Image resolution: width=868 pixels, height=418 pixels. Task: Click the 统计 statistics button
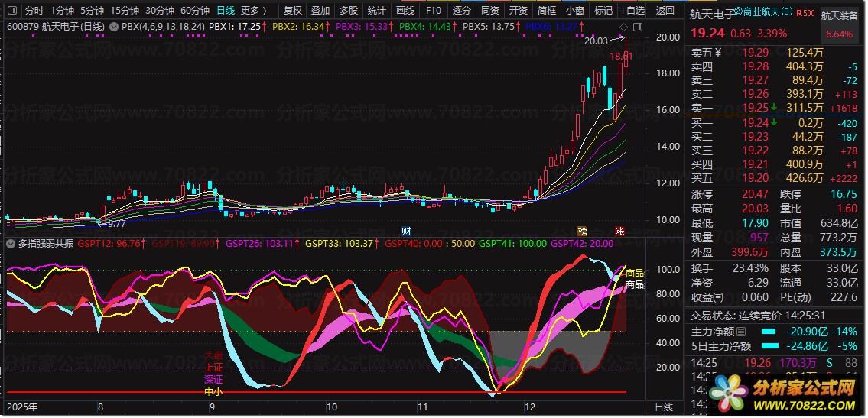(x=376, y=10)
